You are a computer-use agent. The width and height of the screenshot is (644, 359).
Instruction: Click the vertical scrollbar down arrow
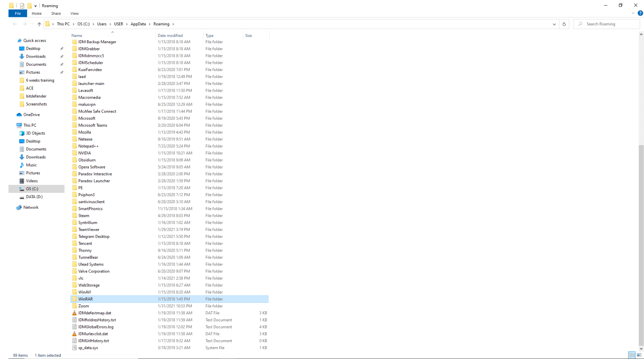(x=641, y=349)
